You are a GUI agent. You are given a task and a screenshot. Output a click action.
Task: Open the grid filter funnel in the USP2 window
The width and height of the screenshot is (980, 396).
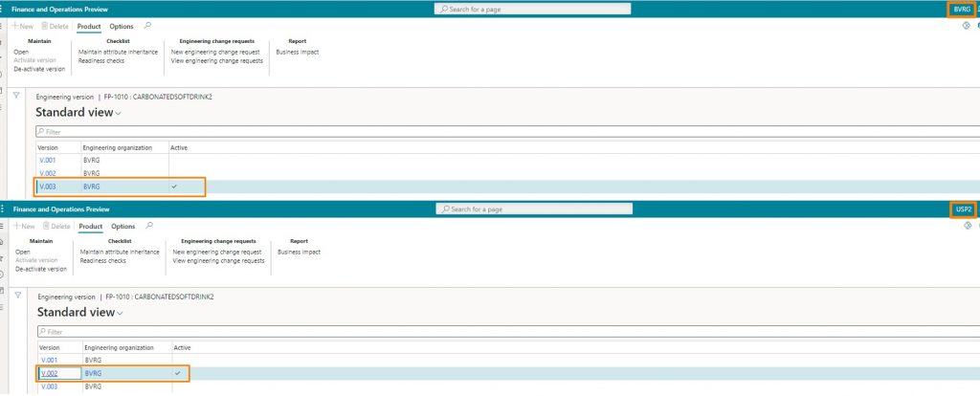pos(17,295)
